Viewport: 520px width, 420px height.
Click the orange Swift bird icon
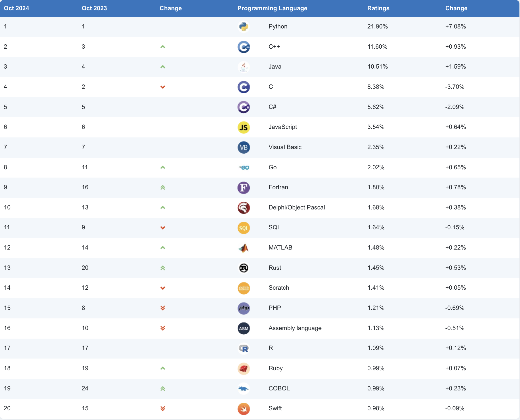pyautogui.click(x=243, y=409)
